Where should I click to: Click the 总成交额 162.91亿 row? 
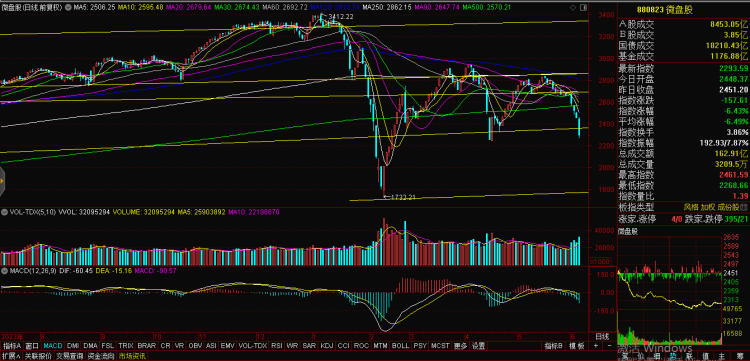[684, 153]
